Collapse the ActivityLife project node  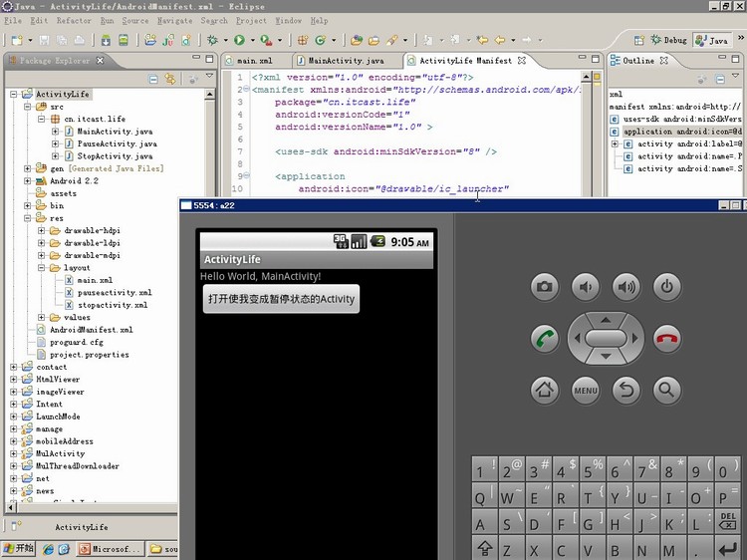pyautogui.click(x=14, y=95)
